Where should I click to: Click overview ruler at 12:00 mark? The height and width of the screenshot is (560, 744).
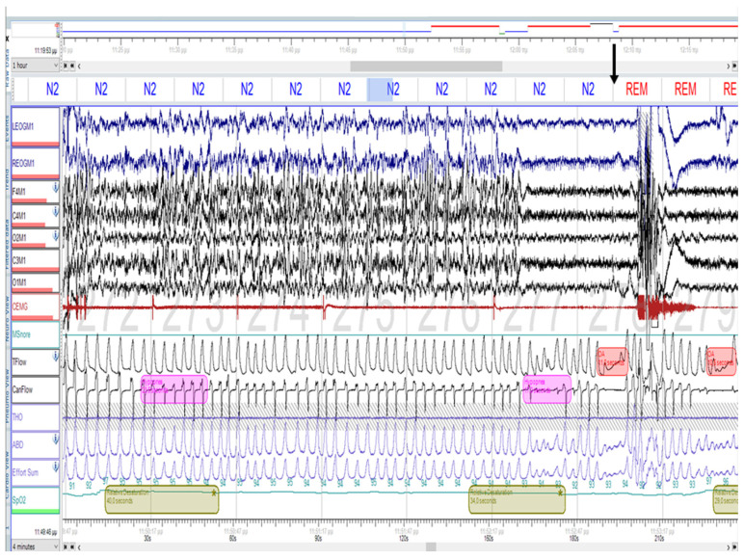[x=518, y=49]
